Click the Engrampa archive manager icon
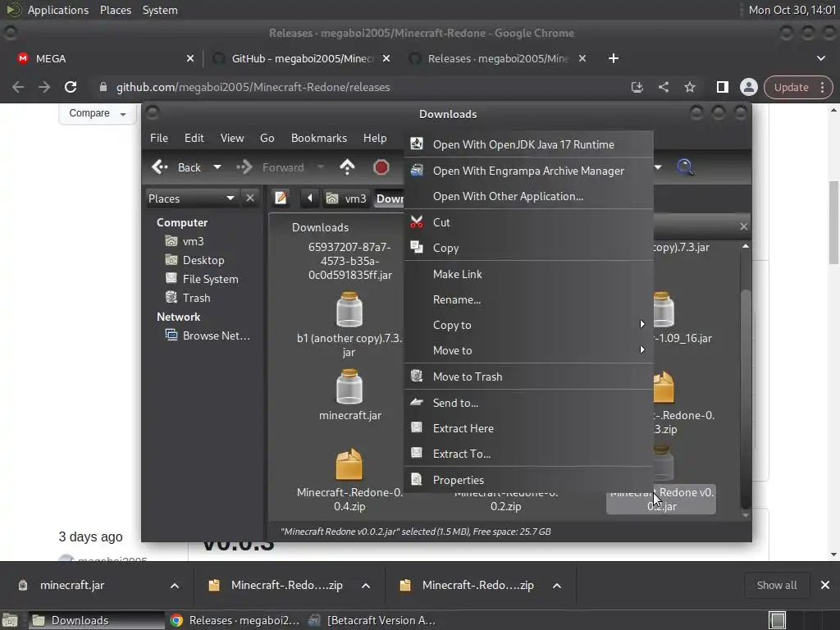Screen dimensions: 840x630 [417, 171]
